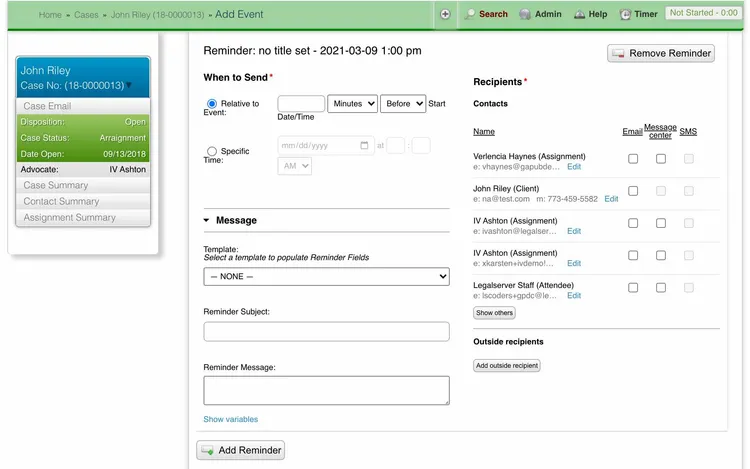Screen dimensions: 750x469
Task: Select the Relative to Event radio button
Action: click(212, 103)
